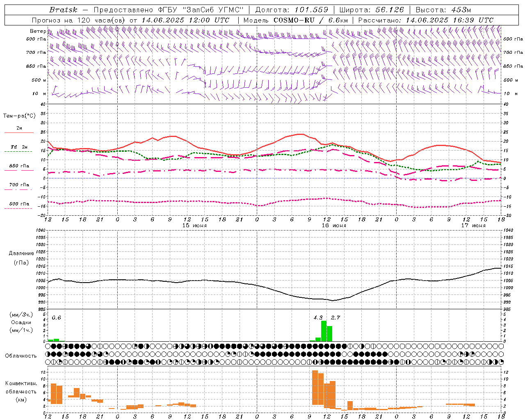The height and width of the screenshot is (420, 525).
Task: Click the Модель COSMO-RU / 6.6км label
Action: click(295, 20)
